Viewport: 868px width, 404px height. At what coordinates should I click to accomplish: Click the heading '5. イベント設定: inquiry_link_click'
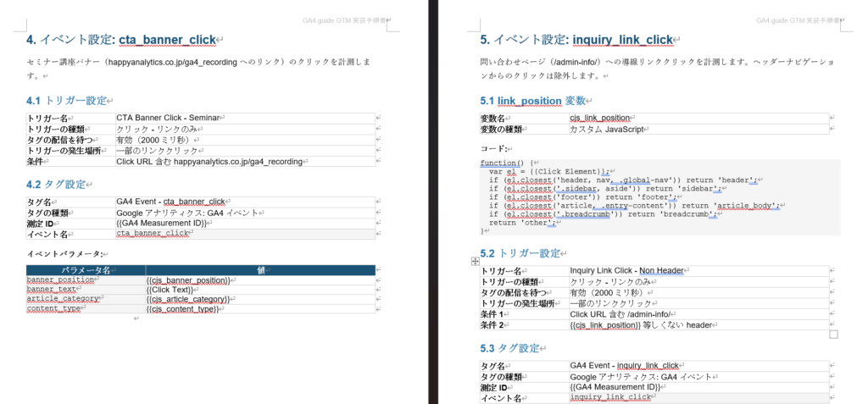point(578,40)
